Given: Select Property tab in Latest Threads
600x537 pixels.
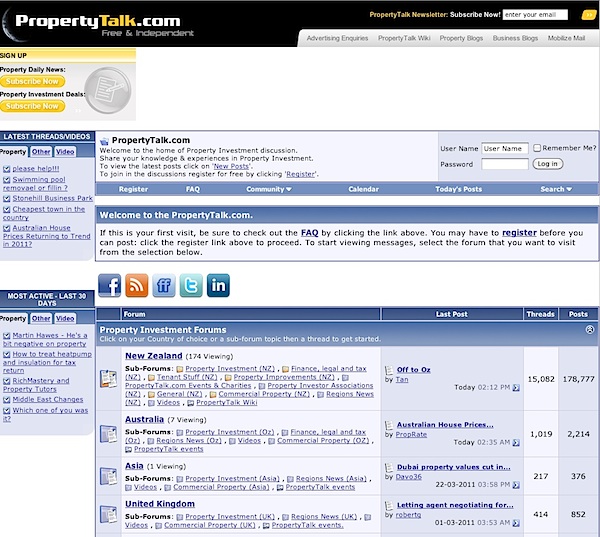Looking at the screenshot, I should click(13, 152).
